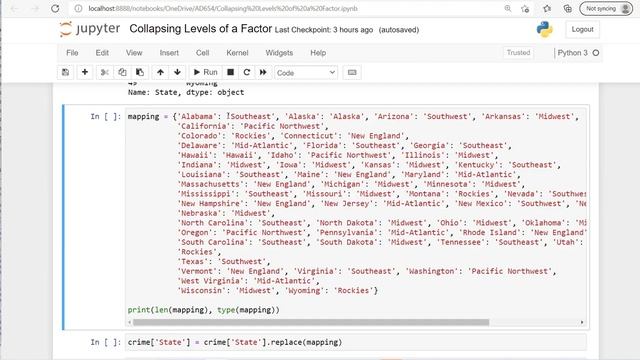Screen dimensions: 640x360
Task: Copy selected cells icon
Action: click(122, 72)
